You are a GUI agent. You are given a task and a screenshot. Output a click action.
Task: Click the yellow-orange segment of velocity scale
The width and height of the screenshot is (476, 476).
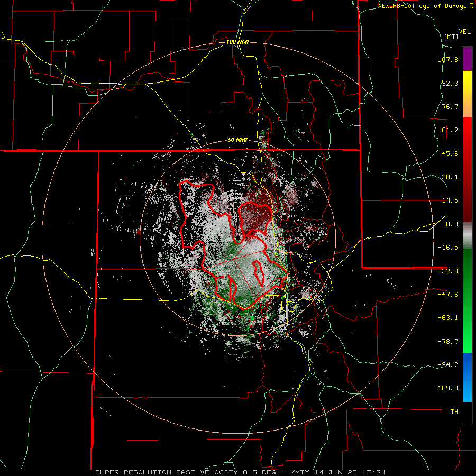tap(467, 94)
